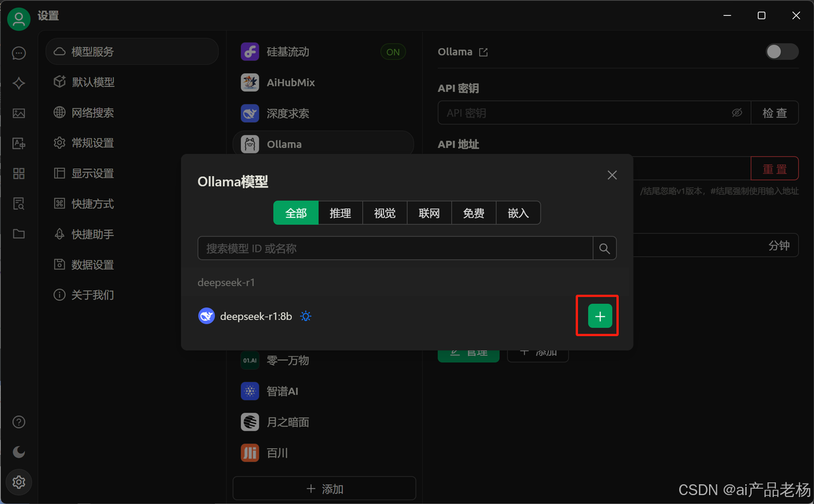Select the 视觉 filter tab
Screen dimensions: 814x504
[385, 213]
